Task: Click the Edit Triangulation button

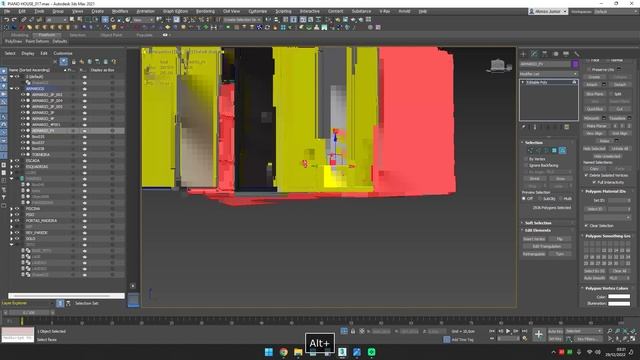Action: [x=547, y=247]
